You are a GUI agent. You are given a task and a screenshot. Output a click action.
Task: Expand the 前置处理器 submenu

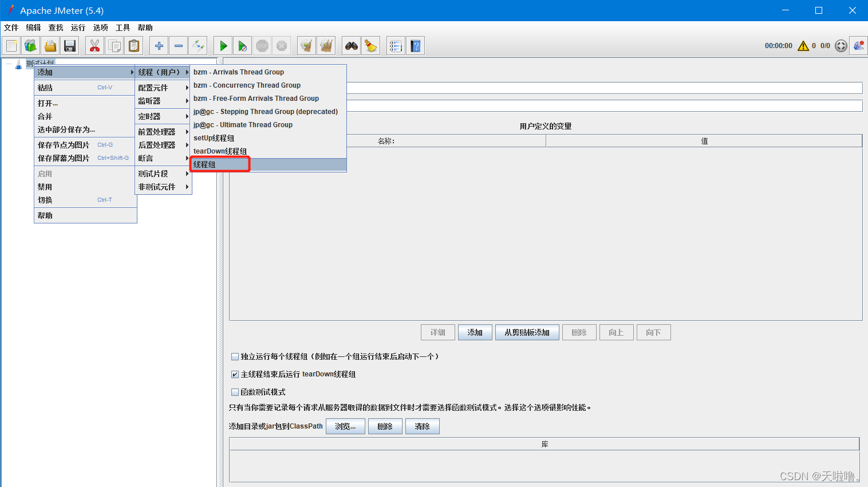[x=163, y=132]
